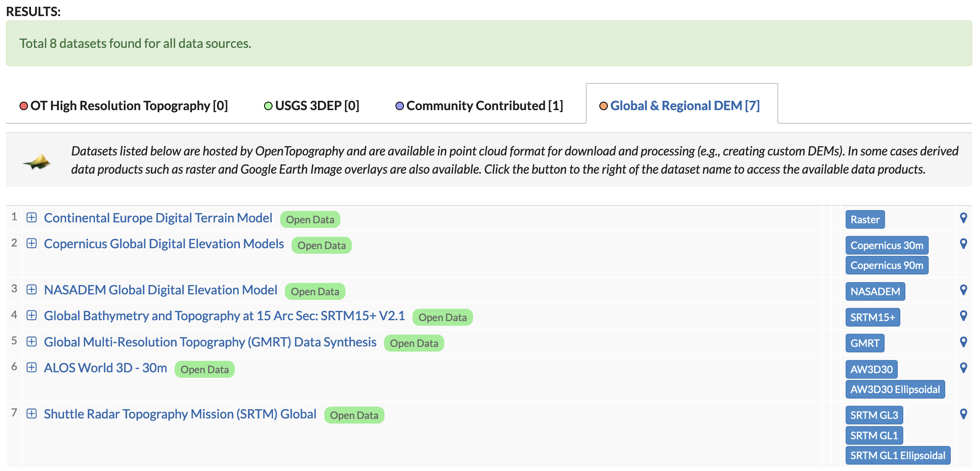Screen dimensions: 980x471
Task: Switch to the OT High Resolution Topography tab
Action: [124, 105]
